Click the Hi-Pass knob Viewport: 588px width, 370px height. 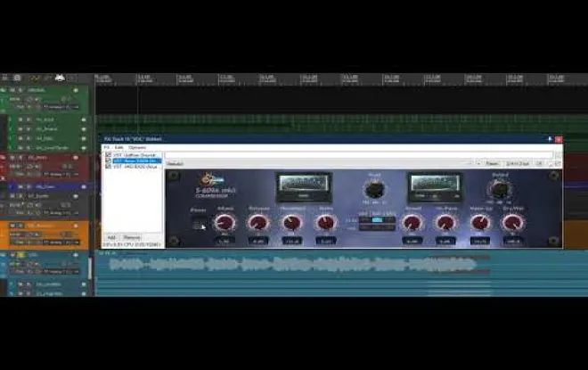click(x=445, y=223)
